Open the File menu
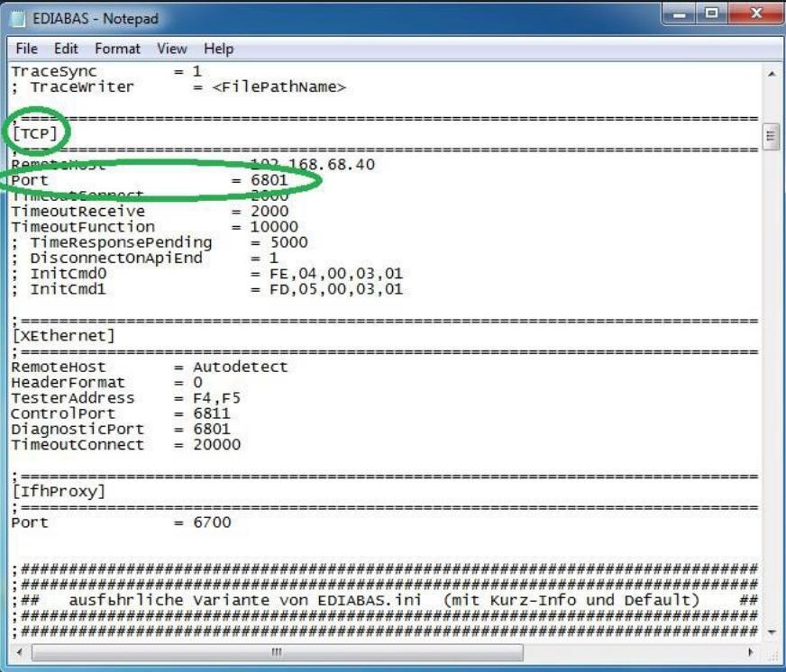The width and height of the screenshot is (786, 672). [26, 49]
